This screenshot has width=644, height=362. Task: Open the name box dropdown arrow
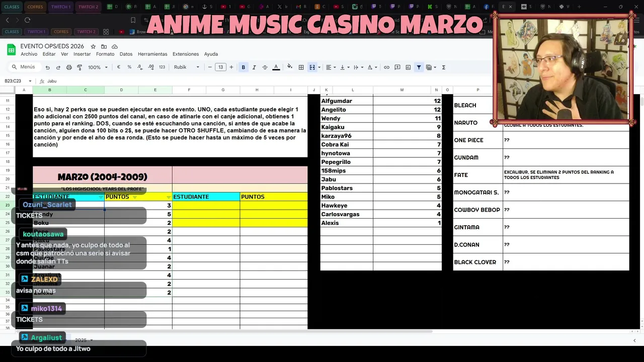pos(30,81)
